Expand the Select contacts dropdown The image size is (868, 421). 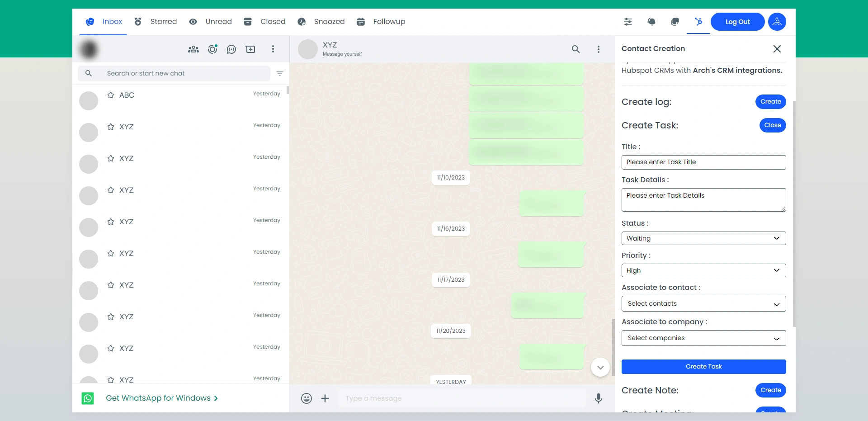click(703, 304)
